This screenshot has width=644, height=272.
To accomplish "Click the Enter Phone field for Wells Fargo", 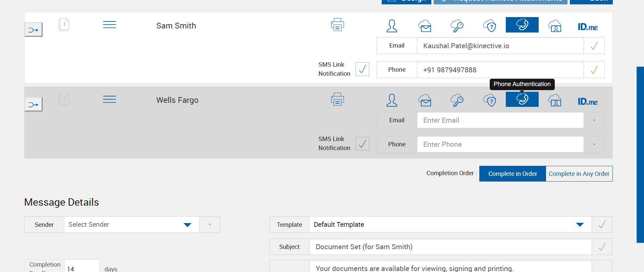I will click(x=500, y=144).
